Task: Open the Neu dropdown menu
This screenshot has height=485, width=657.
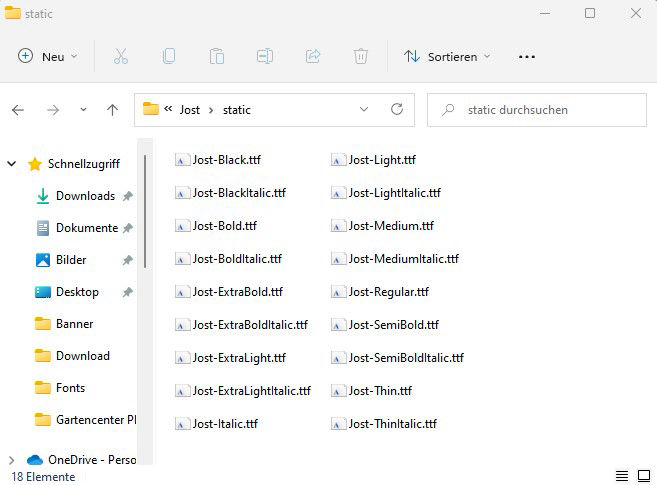Action: click(49, 57)
